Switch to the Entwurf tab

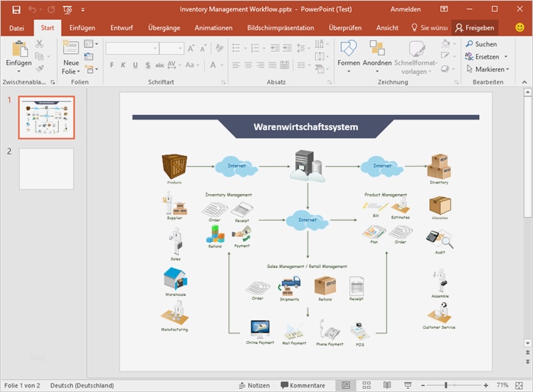[122, 27]
